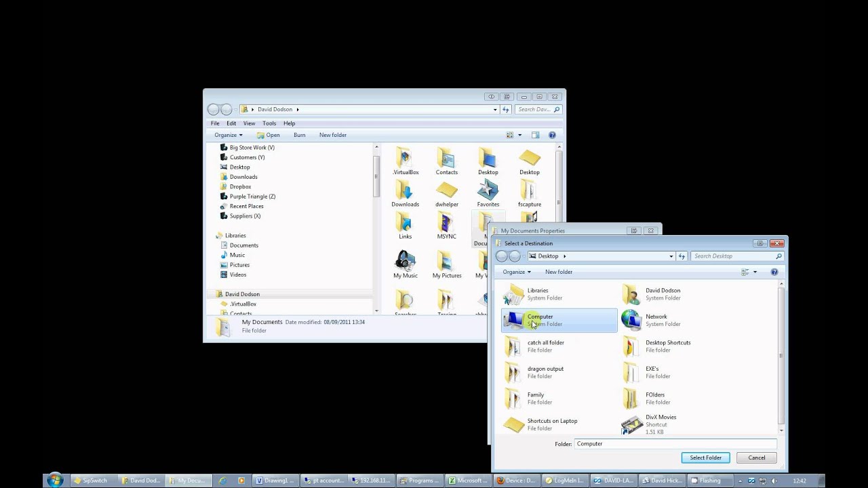Open the Edit menu

pyautogui.click(x=231, y=123)
